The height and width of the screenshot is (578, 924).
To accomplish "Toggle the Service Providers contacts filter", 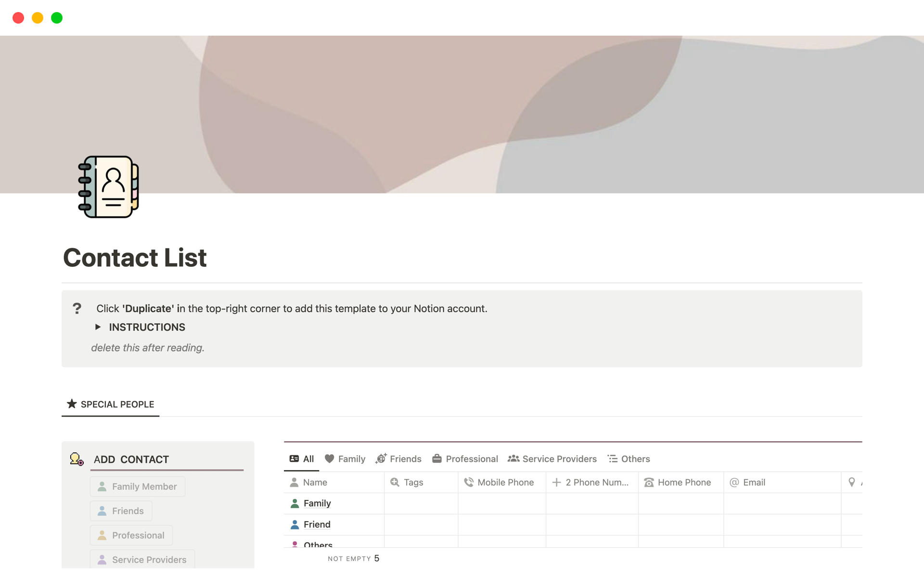I will 553,458.
